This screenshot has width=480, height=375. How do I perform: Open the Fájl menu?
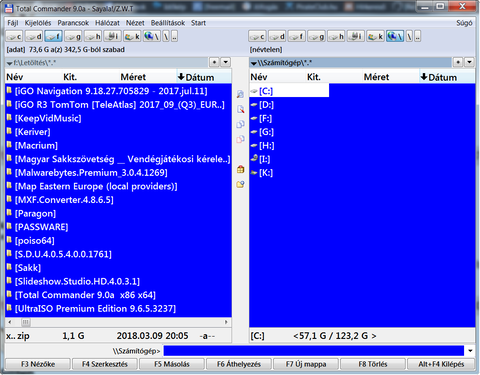tap(13, 23)
